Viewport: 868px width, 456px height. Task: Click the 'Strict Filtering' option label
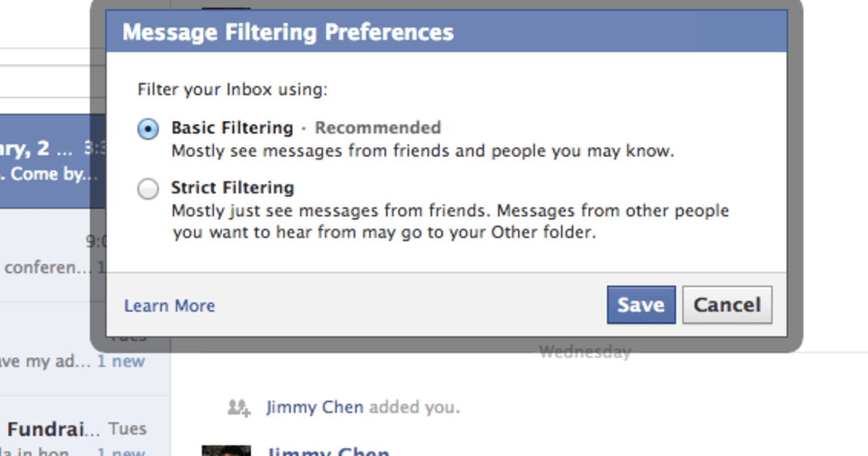[x=232, y=188]
